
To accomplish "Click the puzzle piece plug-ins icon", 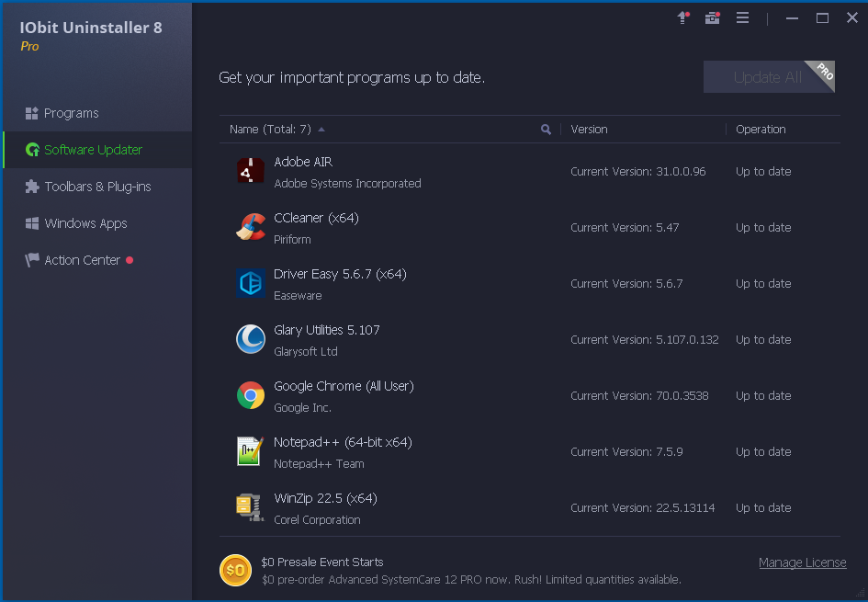I will coord(32,187).
